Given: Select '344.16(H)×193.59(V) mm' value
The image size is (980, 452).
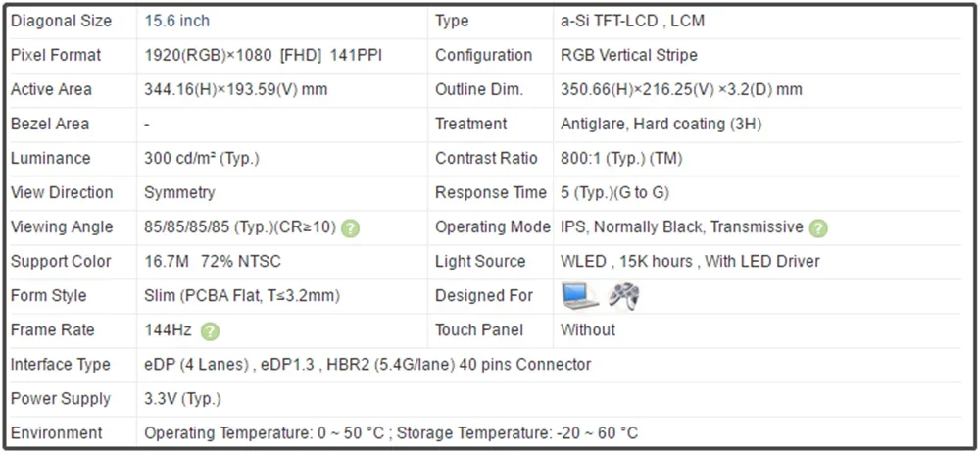Looking at the screenshot, I should (235, 89).
